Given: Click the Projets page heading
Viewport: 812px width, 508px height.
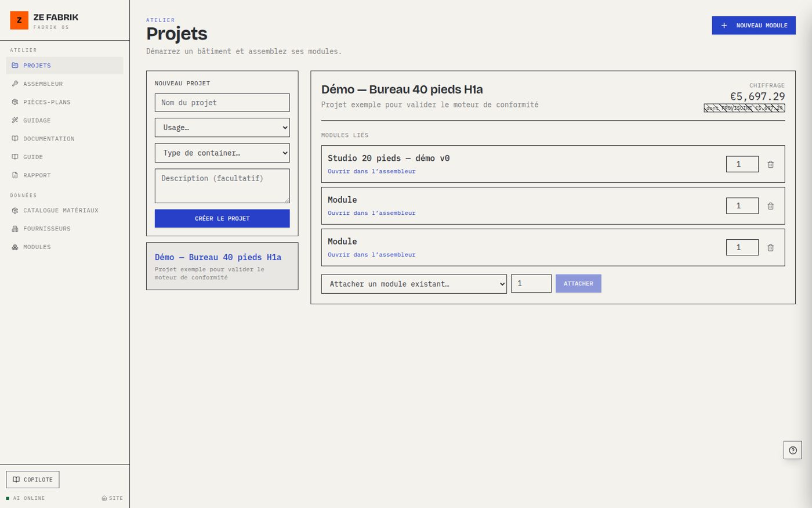Looking at the screenshot, I should [x=177, y=34].
